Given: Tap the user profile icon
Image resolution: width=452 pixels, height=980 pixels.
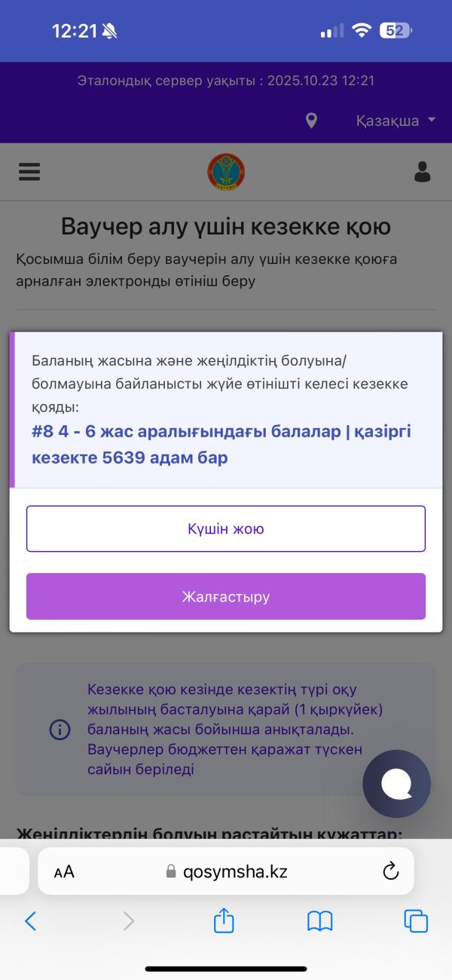Looking at the screenshot, I should pyautogui.click(x=422, y=172).
